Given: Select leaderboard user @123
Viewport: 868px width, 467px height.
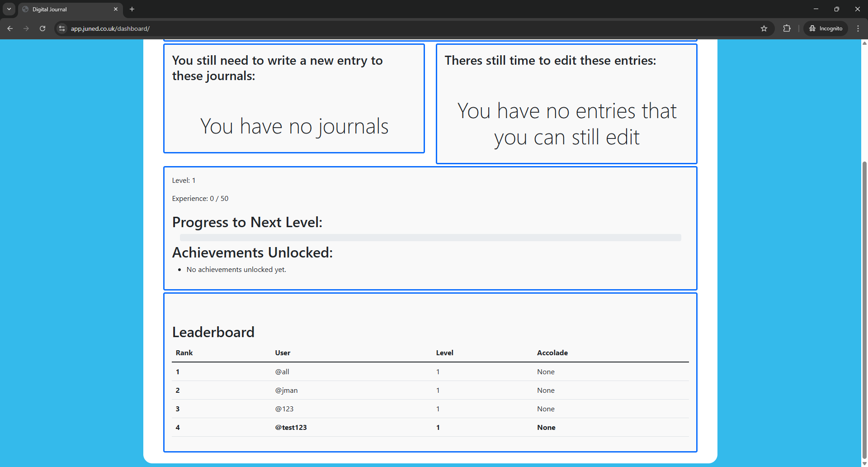Looking at the screenshot, I should [284, 409].
